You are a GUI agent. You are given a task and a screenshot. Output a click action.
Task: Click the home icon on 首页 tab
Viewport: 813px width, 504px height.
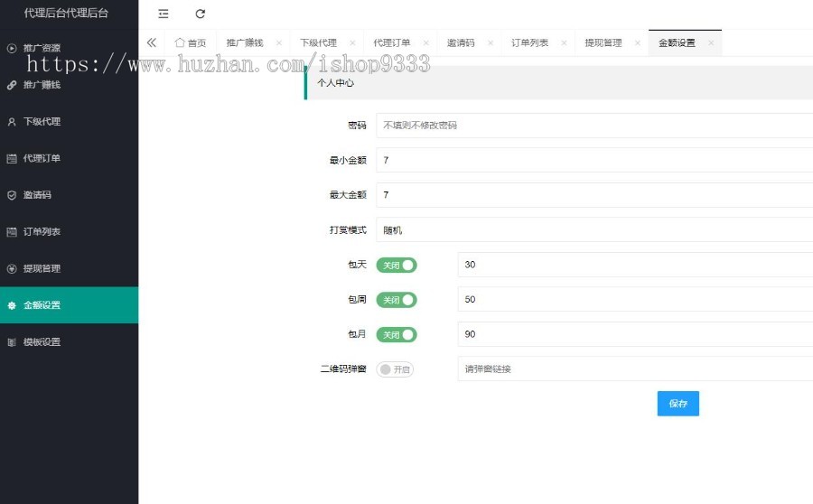point(180,42)
